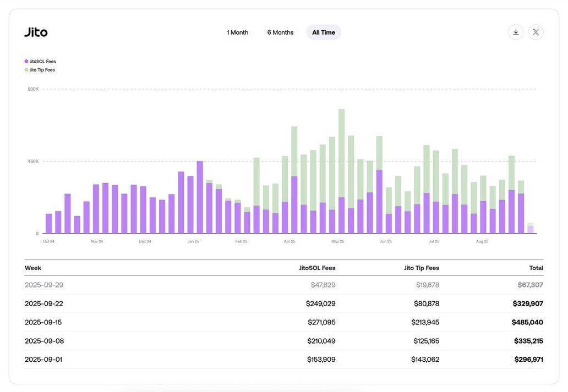Toggle the JitoSOL Fees legend series
The width and height of the screenshot is (568, 392).
(x=40, y=62)
